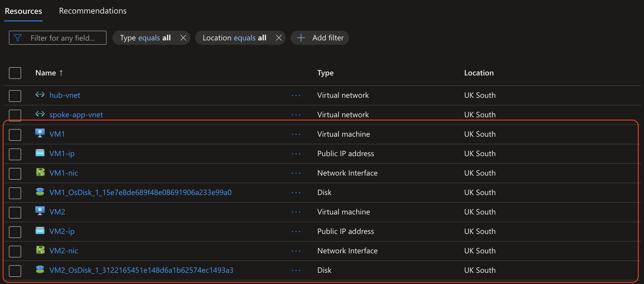644x284 pixels.
Task: Click the network interface icon next to VM1-nic
Action: pyautogui.click(x=40, y=172)
